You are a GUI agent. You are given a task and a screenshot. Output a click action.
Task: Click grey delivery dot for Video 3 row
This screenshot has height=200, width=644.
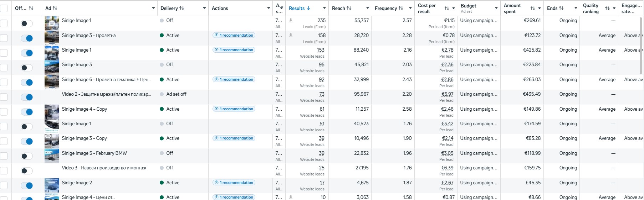(162, 168)
